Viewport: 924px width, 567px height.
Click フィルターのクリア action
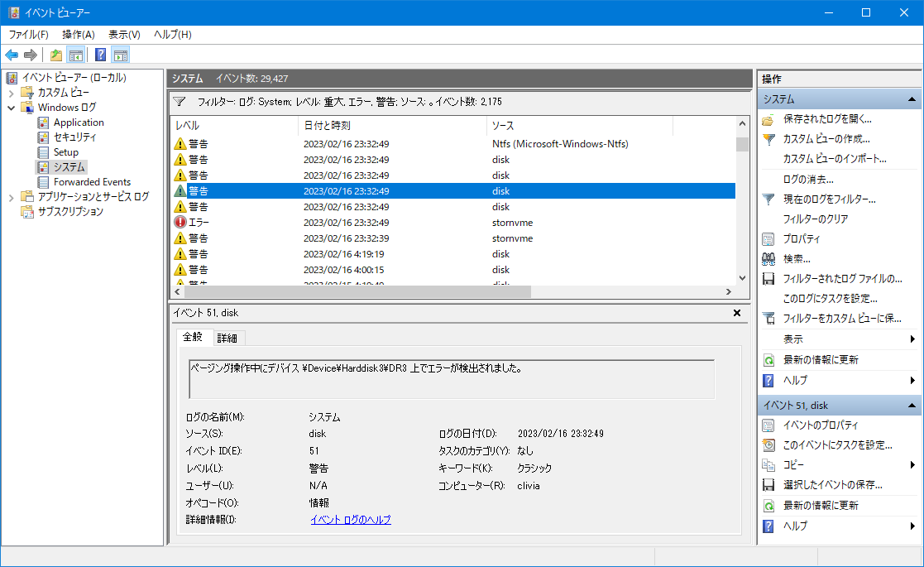pos(816,219)
